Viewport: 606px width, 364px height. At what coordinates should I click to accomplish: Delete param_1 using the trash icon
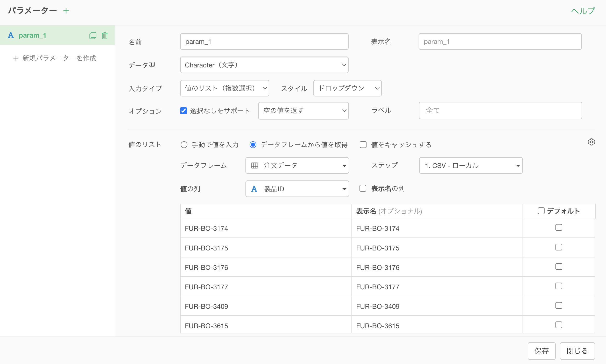pyautogui.click(x=105, y=36)
